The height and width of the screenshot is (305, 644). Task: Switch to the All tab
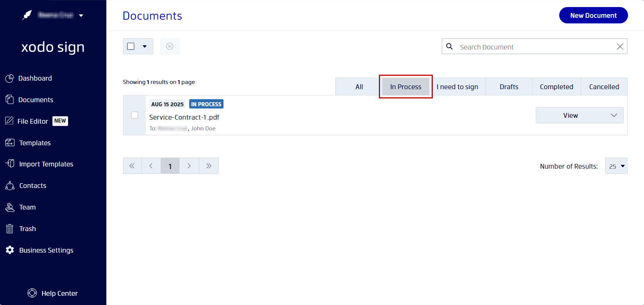tap(359, 87)
